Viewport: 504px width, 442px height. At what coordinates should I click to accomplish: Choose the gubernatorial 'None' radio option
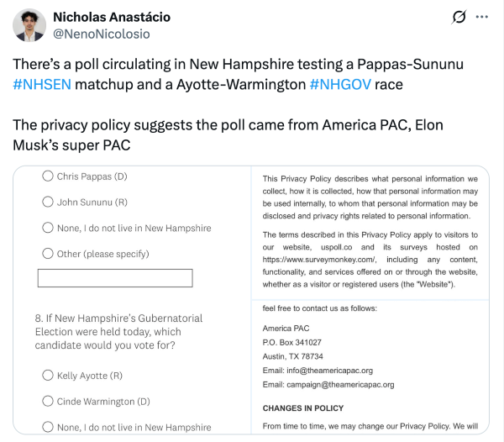click(x=47, y=427)
